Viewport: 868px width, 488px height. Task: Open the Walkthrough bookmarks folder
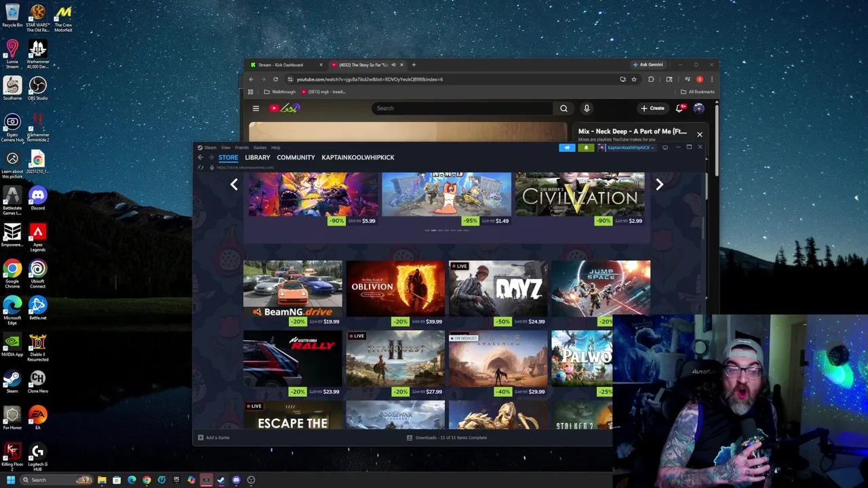(x=280, y=91)
